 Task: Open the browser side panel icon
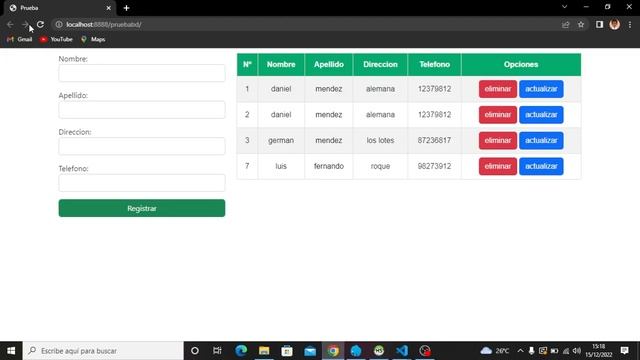coord(599,24)
